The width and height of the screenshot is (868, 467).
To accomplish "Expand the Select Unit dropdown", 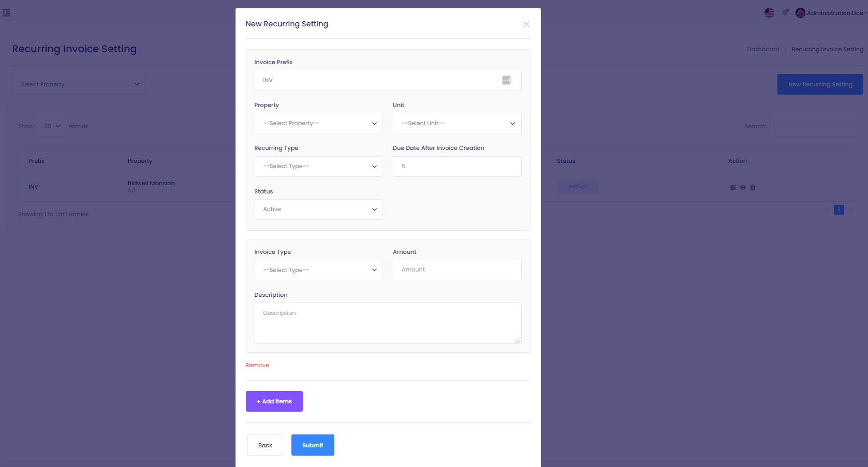I will [x=457, y=124].
